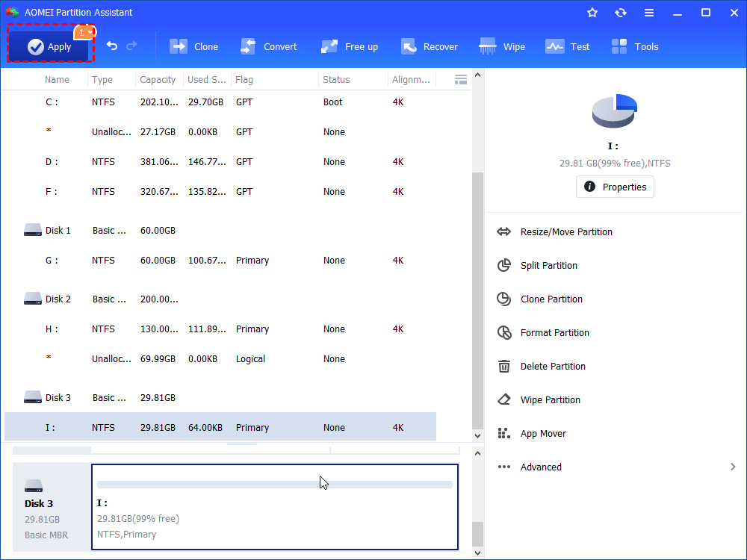Select the D: partition row
Image resolution: width=747 pixels, height=560 pixels.
(x=220, y=162)
